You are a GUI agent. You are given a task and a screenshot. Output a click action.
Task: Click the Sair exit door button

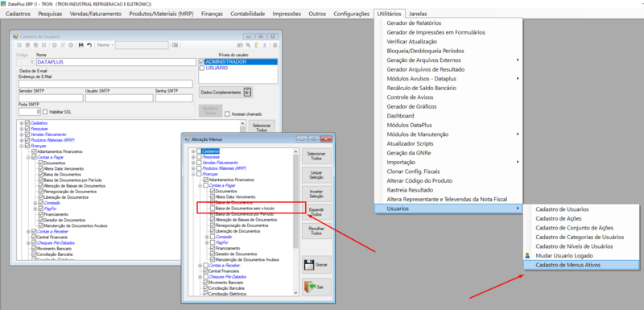pos(316,287)
